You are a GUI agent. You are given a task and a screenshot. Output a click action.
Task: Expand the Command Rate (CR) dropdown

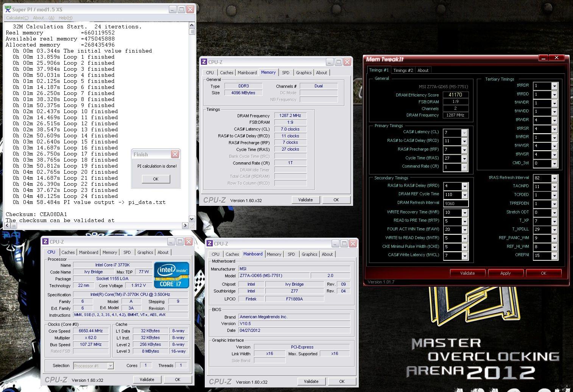point(464,168)
